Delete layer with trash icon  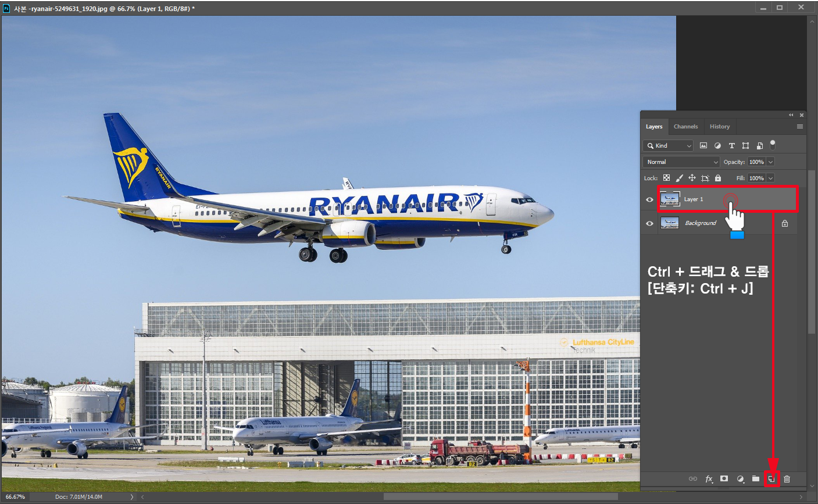[787, 479]
